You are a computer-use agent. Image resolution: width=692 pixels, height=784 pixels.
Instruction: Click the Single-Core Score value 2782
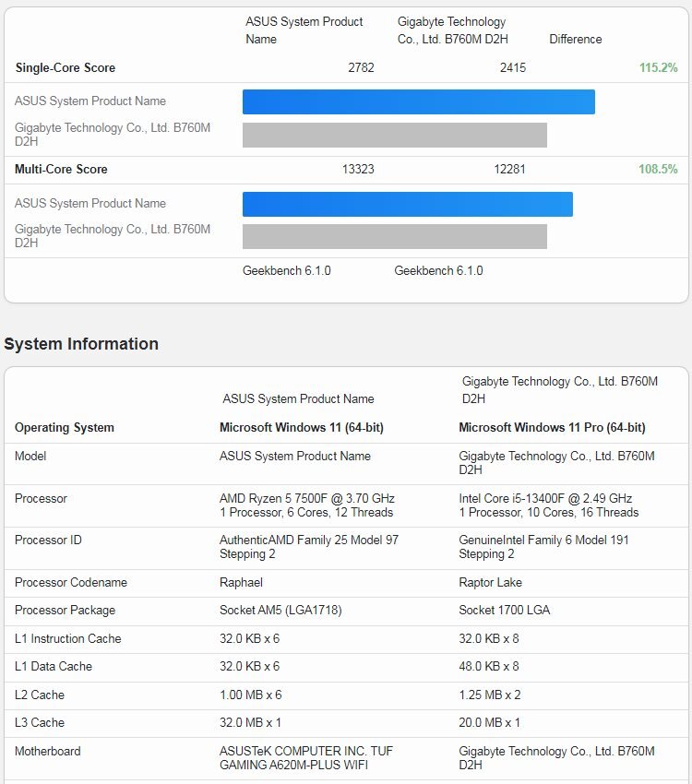[x=361, y=67]
